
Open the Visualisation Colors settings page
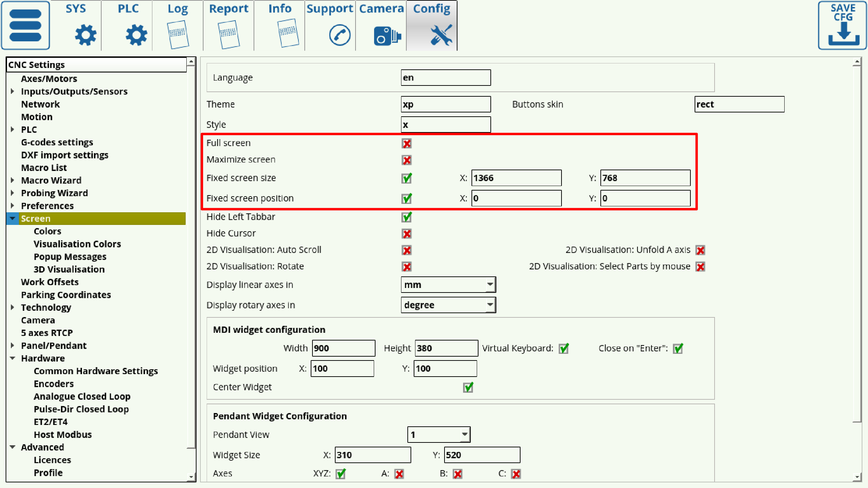click(x=77, y=244)
